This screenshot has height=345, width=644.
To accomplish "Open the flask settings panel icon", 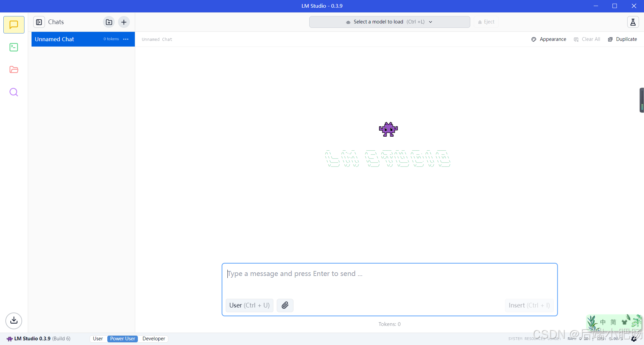I will click(x=633, y=22).
